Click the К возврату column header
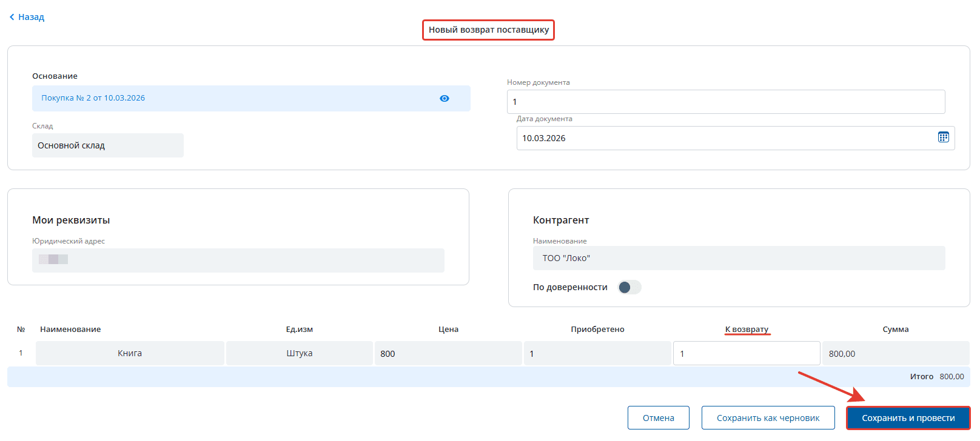This screenshot has width=980, height=441. point(747,330)
